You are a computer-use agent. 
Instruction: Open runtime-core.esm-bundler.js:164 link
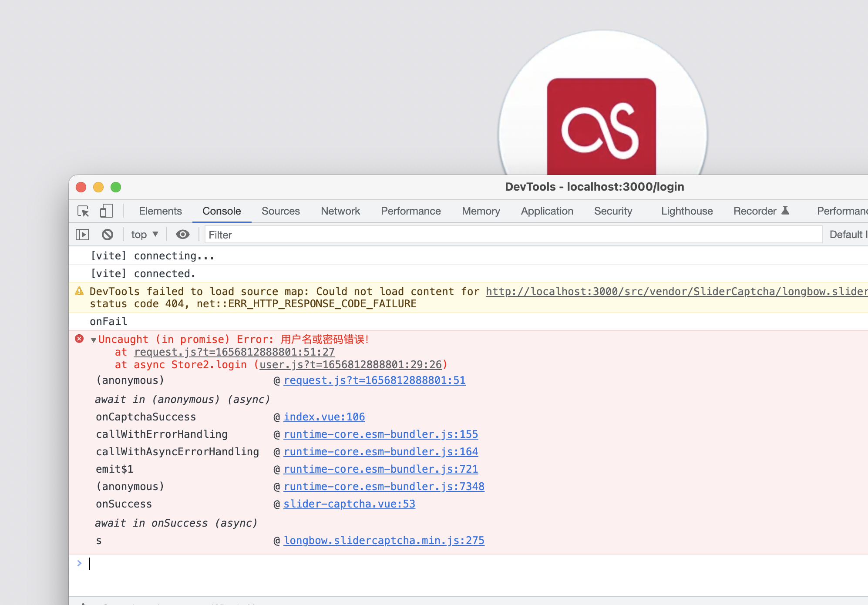tap(381, 452)
